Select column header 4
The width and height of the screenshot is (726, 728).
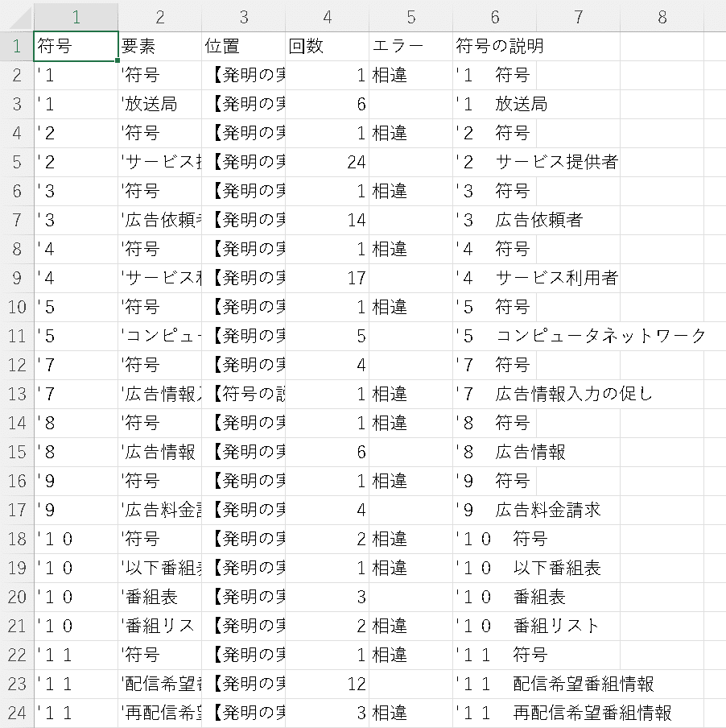click(x=328, y=17)
